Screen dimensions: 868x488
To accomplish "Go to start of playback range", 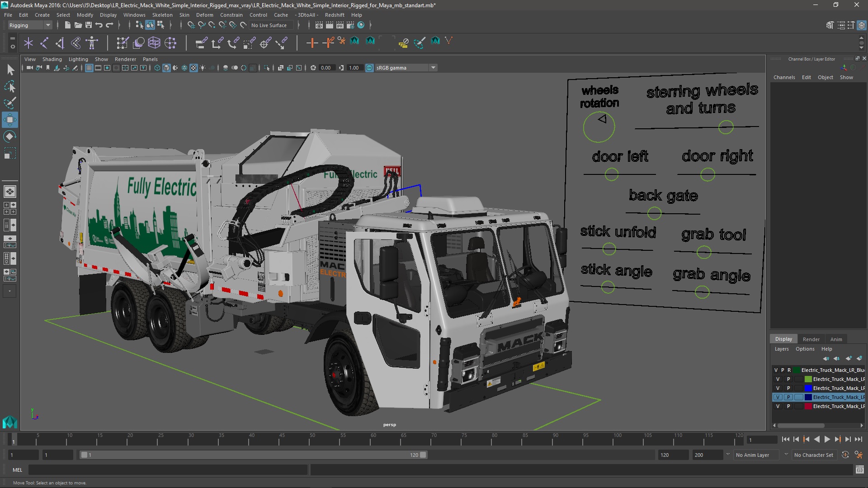I will click(785, 439).
